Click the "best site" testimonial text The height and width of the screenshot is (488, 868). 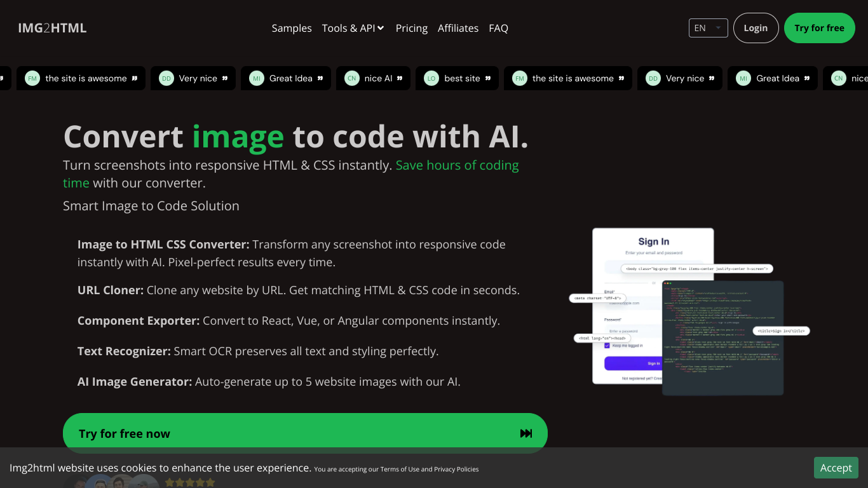462,78
